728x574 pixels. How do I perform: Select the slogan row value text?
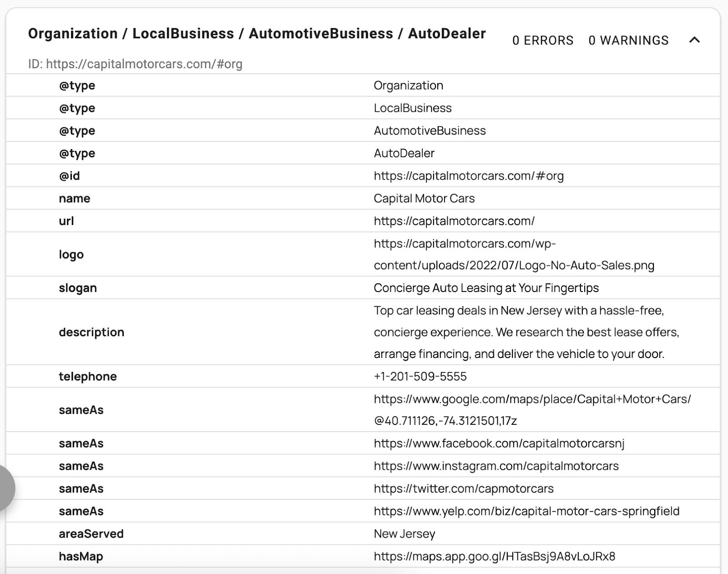pos(486,288)
